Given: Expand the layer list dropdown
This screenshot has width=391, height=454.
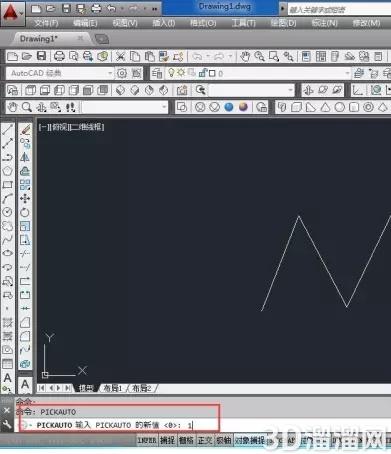Looking at the screenshot, I should pyautogui.click(x=347, y=73).
